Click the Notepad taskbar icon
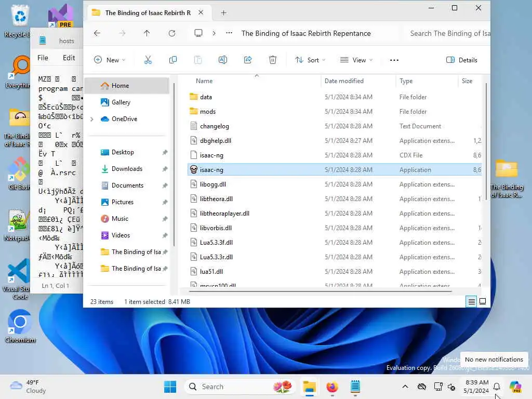This screenshot has height=399, width=532. coord(355,387)
